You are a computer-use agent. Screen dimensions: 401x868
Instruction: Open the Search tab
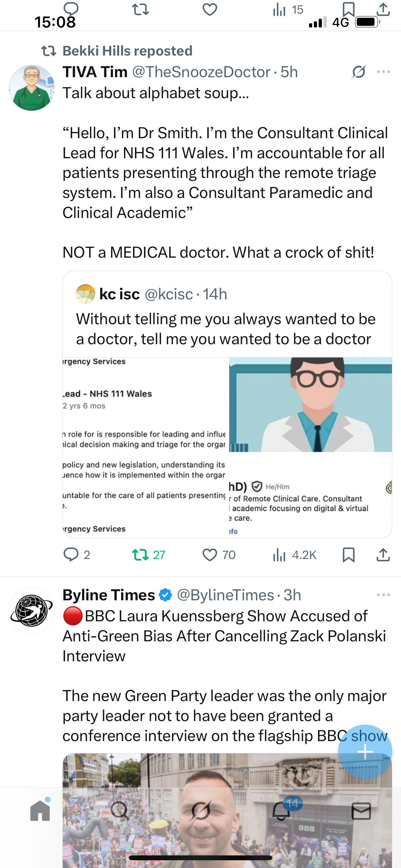(120, 811)
